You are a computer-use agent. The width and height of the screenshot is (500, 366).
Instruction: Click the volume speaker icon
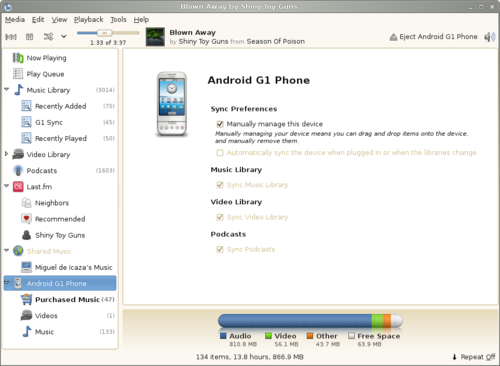click(x=489, y=37)
